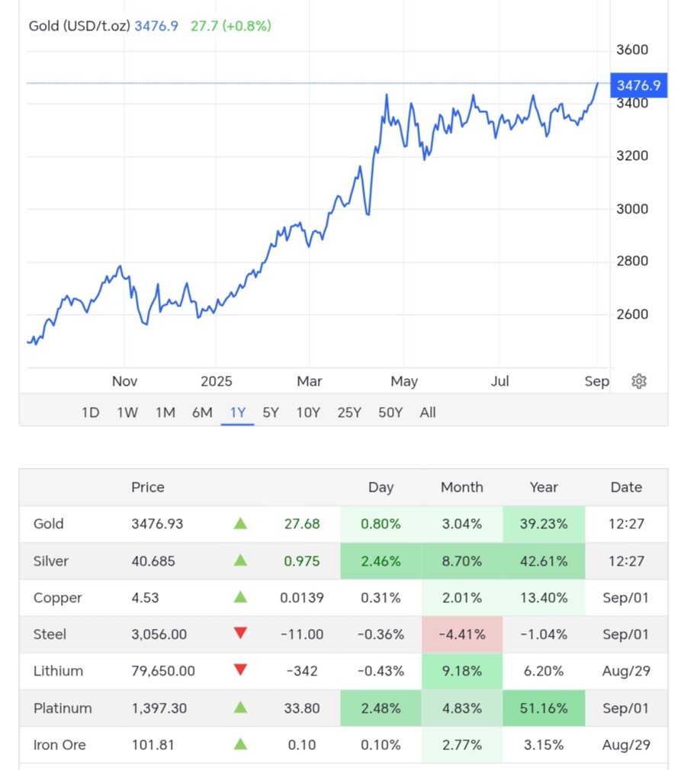The image size is (700, 770).
Task: Click the green up arrow for Silver
Action: 241,560
